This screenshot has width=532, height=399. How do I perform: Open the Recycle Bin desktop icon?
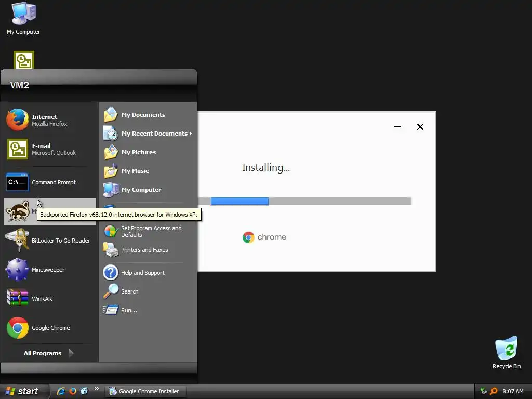click(506, 353)
